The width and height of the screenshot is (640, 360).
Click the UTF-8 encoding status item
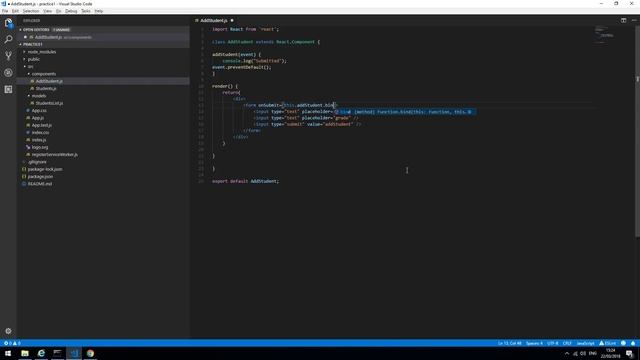pyautogui.click(x=553, y=343)
